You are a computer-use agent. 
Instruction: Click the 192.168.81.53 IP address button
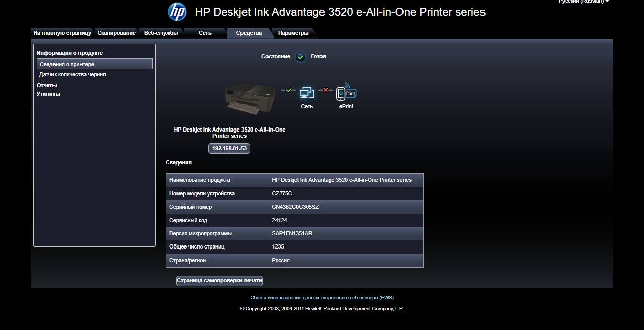coord(229,149)
